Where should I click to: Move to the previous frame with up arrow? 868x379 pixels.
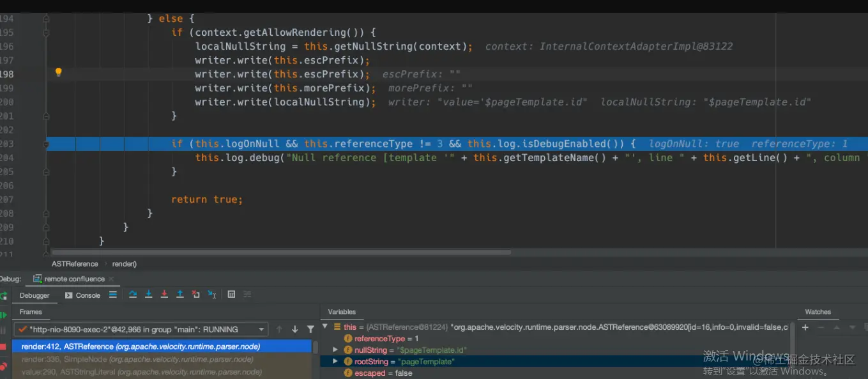click(279, 329)
